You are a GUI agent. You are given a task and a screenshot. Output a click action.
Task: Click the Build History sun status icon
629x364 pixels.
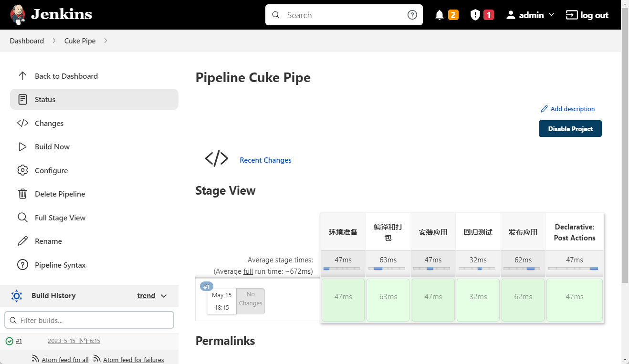pos(17,296)
